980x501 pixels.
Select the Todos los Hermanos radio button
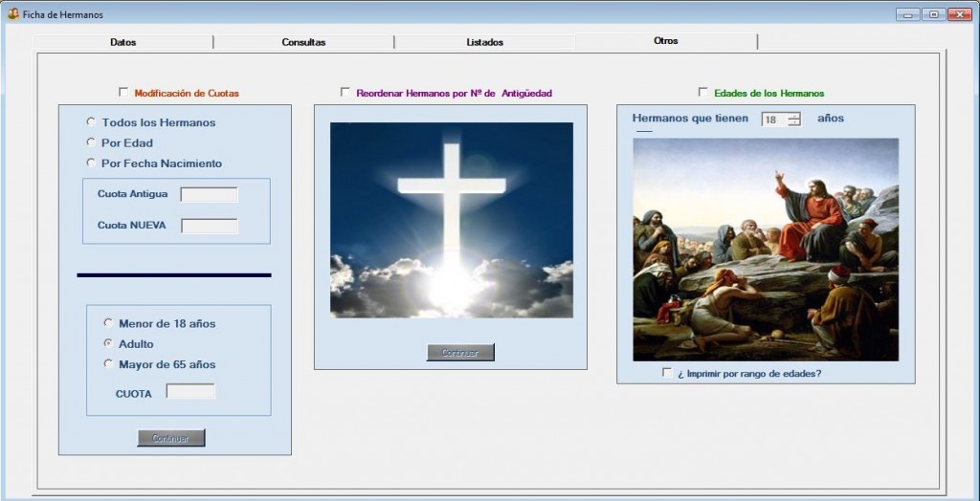click(92, 122)
